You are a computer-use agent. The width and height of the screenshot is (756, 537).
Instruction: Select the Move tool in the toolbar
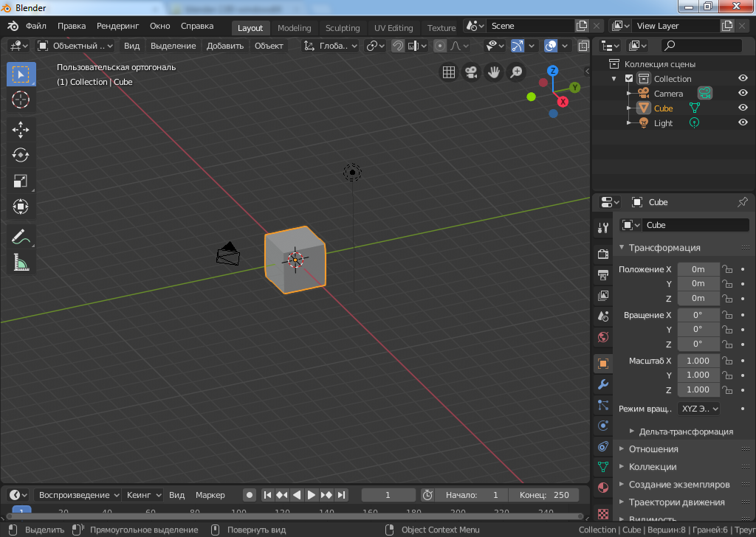point(21,130)
